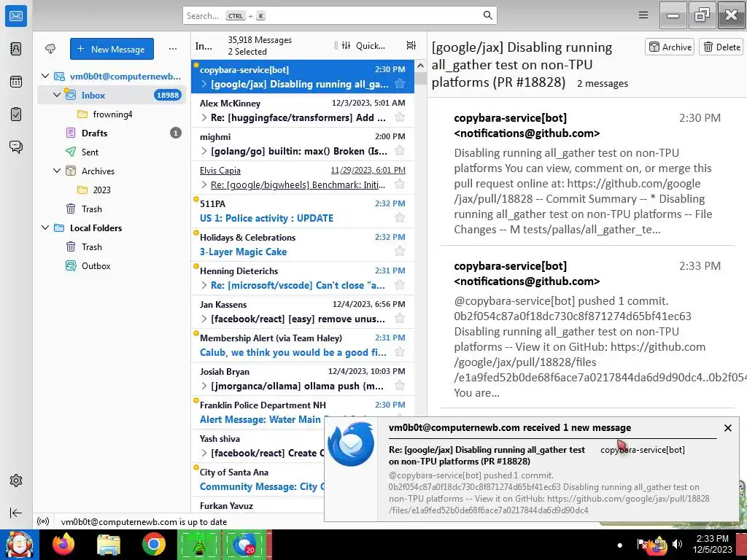Open the Tasks space icon
The height and width of the screenshot is (560, 747).
16,114
